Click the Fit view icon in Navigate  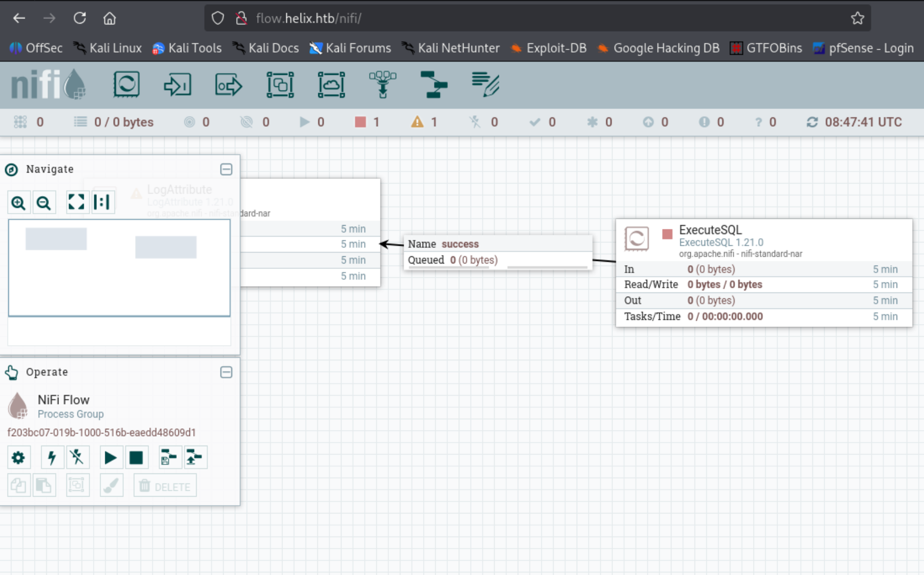click(x=76, y=202)
